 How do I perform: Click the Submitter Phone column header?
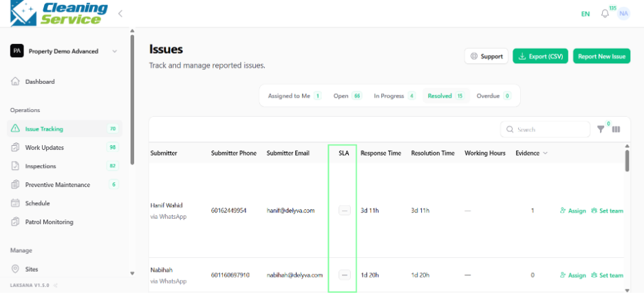pyautogui.click(x=234, y=153)
